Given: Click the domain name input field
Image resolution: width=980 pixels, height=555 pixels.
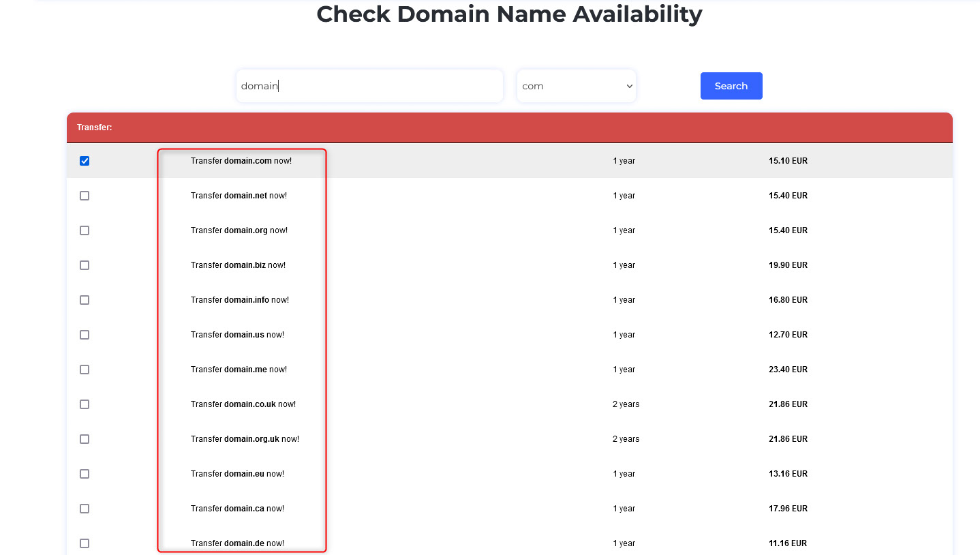Looking at the screenshot, I should (369, 85).
